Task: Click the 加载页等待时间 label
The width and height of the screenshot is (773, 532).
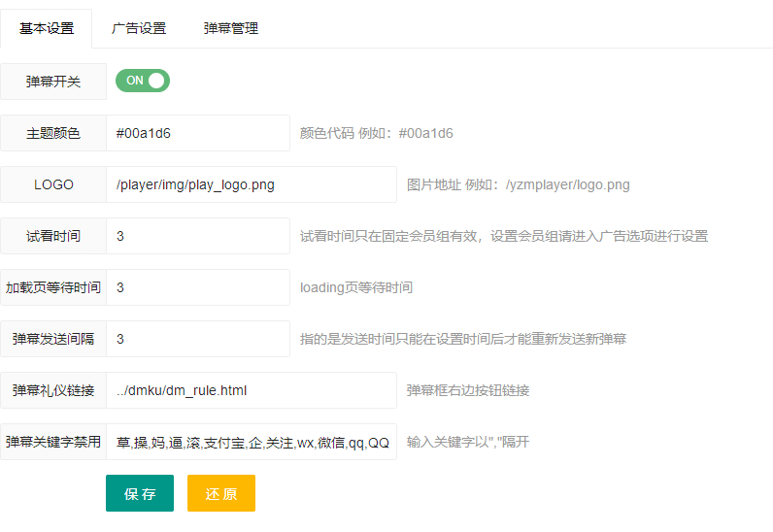Action: pyautogui.click(x=53, y=287)
